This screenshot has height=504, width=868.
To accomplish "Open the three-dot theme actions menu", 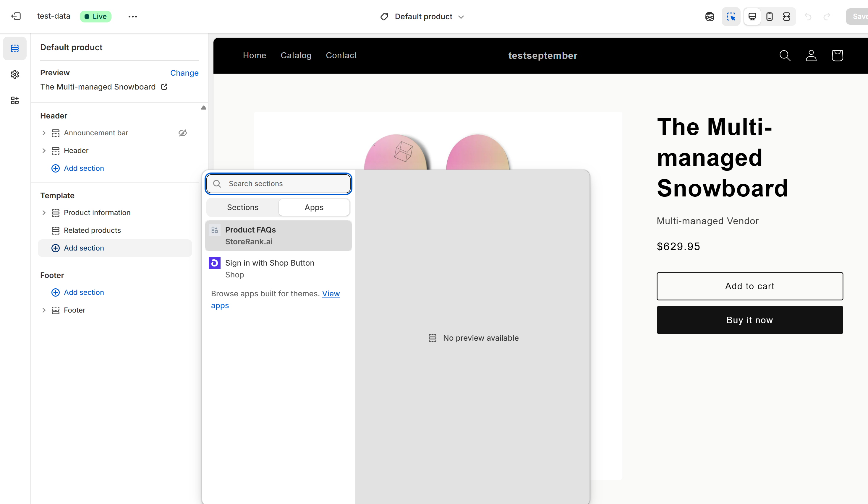I will tap(133, 17).
